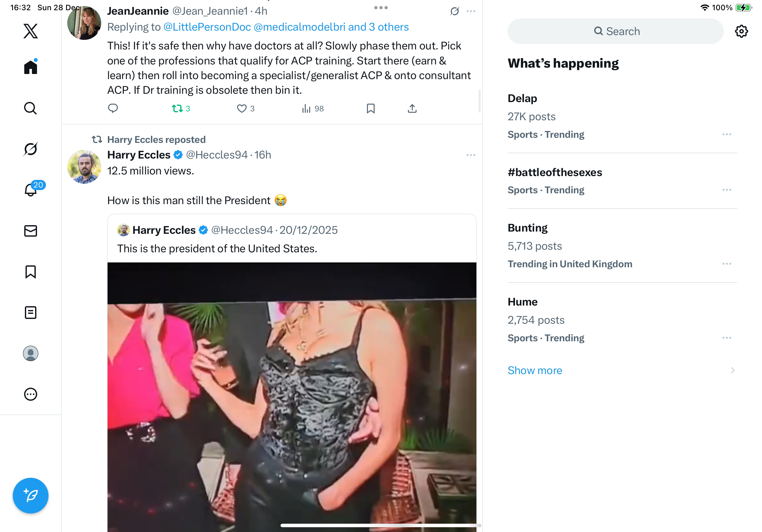
Task: Open Messages envelope icon
Action: (31, 231)
